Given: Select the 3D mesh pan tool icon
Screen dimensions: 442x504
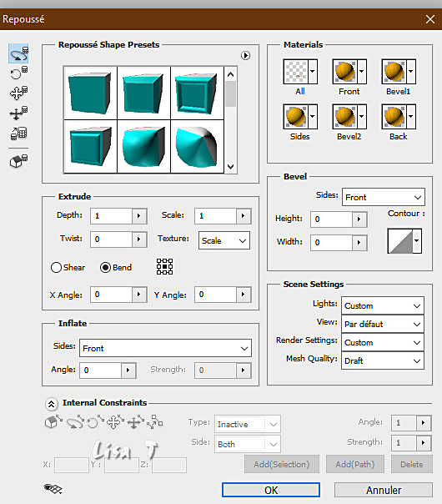Looking at the screenshot, I should click(x=18, y=93).
